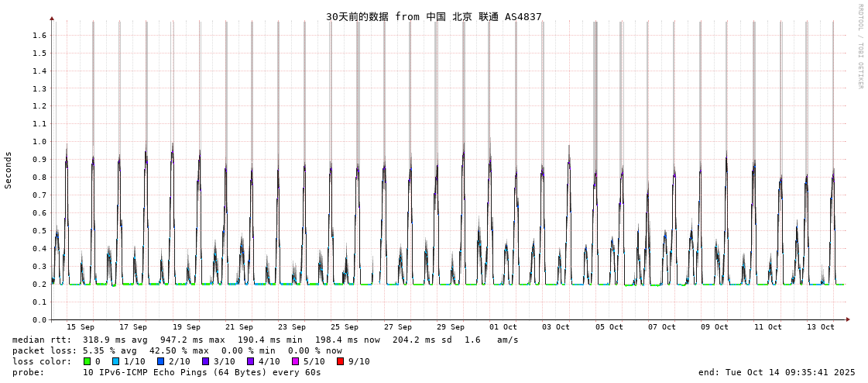The height and width of the screenshot is (383, 868).
Task: Select the blue 2/10 loss swatch
Action: pos(161,361)
